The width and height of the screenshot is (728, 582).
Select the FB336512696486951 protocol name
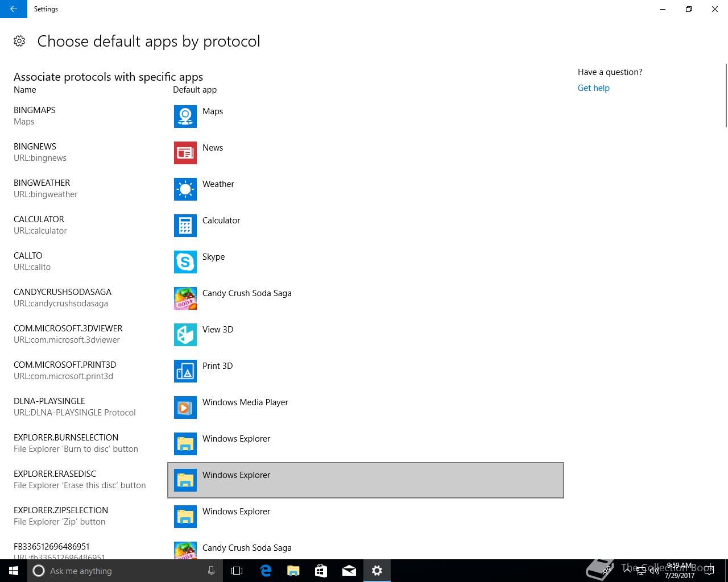52,547
